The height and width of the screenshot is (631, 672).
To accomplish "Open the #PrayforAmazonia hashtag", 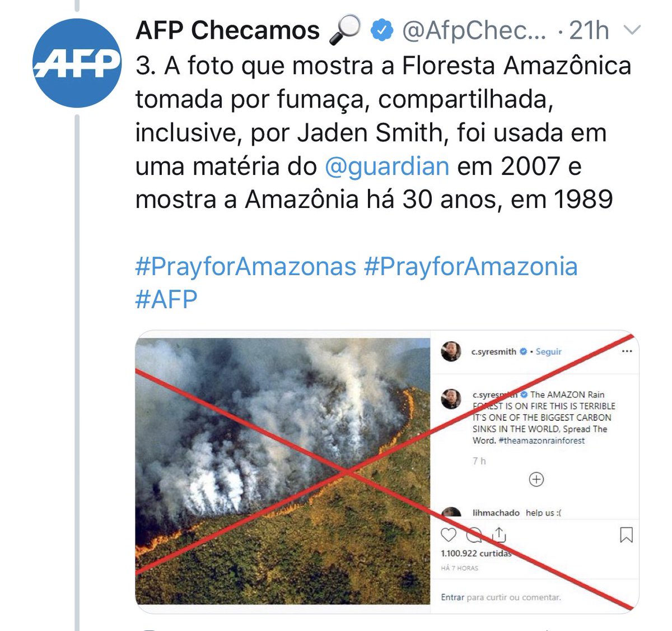I will pyautogui.click(x=471, y=267).
